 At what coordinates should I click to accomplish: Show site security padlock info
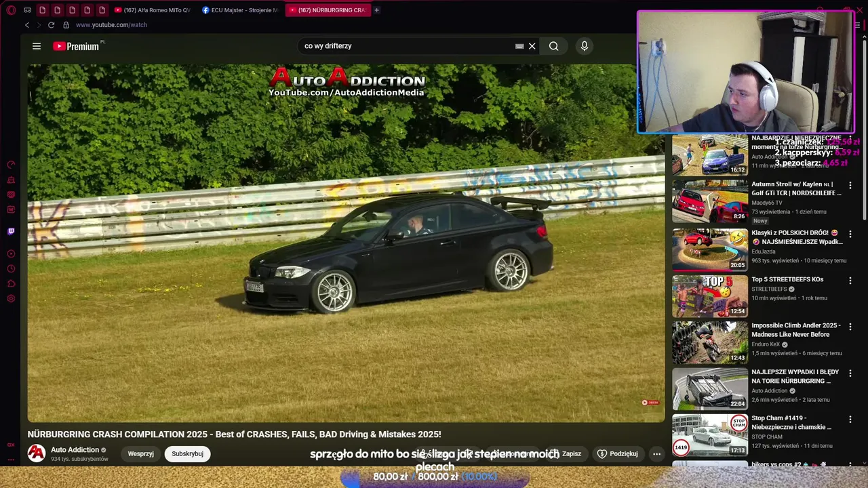coord(66,25)
